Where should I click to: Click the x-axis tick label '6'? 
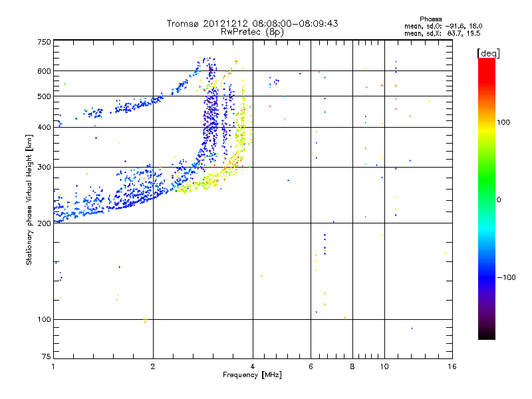(x=311, y=366)
